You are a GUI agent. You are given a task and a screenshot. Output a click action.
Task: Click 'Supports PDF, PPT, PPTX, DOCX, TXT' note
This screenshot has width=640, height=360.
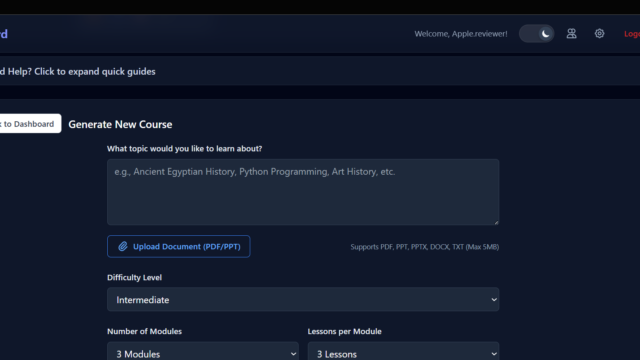424,247
